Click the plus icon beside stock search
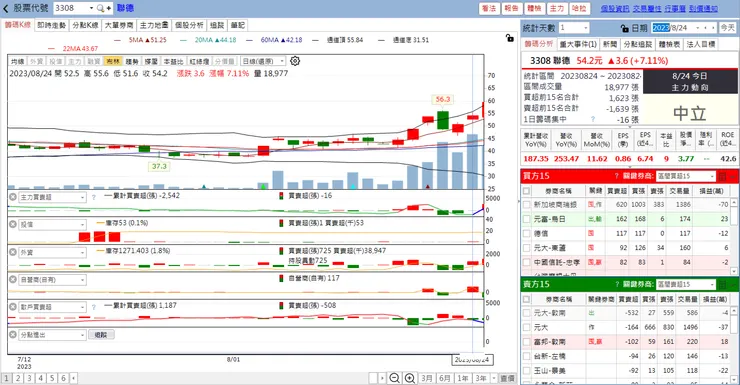Image resolution: width=740 pixels, height=385 pixels. [109, 8]
